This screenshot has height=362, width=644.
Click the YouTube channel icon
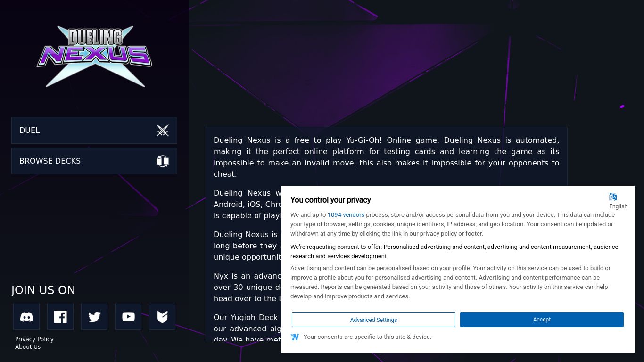point(128,316)
